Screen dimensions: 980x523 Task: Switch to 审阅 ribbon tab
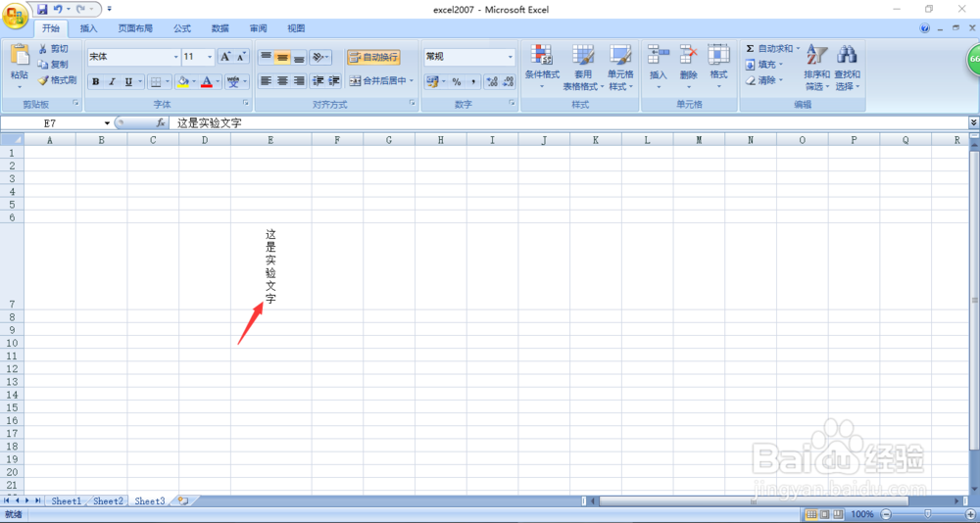tap(258, 28)
